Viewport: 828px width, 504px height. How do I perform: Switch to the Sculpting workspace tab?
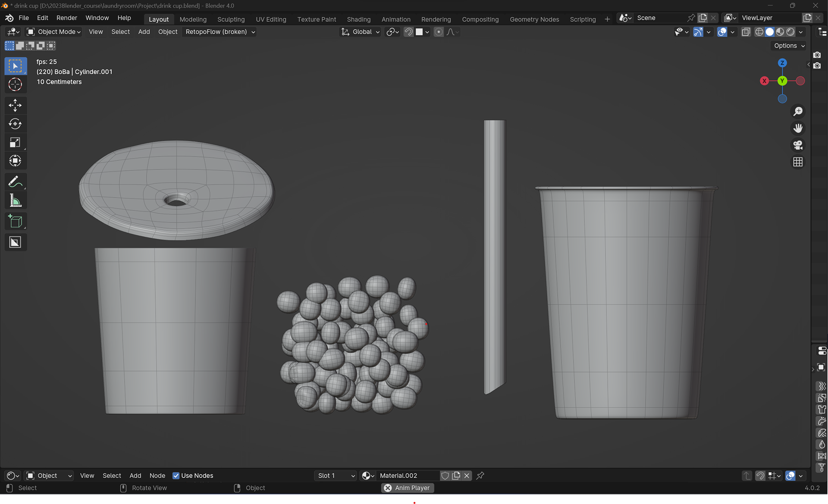pos(231,19)
